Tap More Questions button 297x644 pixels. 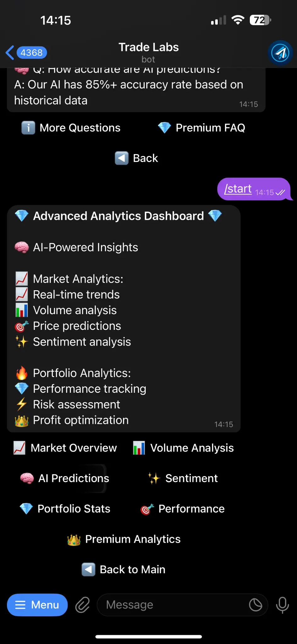click(x=71, y=128)
